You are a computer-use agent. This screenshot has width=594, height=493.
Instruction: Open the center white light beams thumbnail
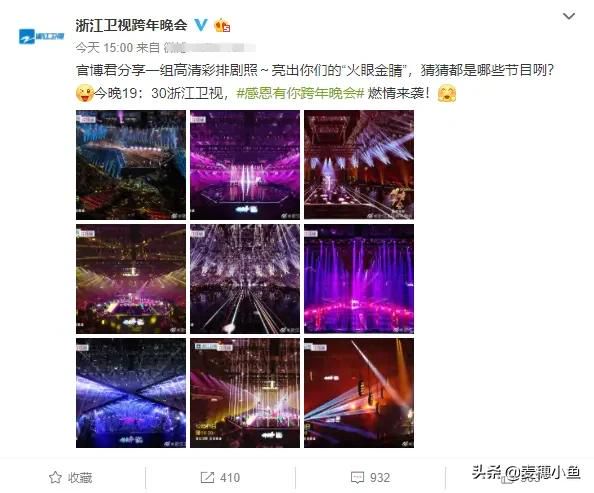pos(245,279)
